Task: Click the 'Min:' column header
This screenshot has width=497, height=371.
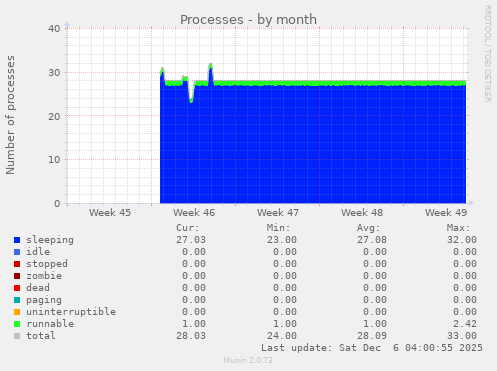Action: [278, 228]
